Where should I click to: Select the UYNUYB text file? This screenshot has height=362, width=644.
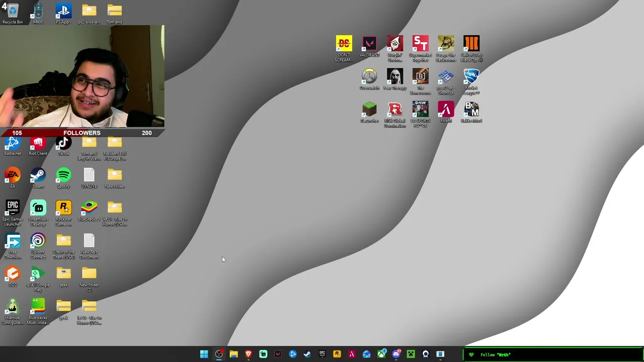point(89,178)
